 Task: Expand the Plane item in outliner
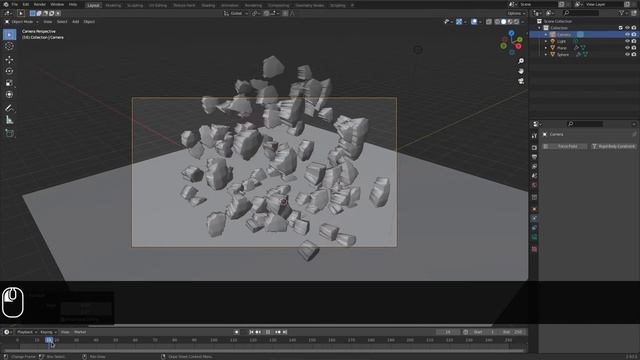[546, 48]
